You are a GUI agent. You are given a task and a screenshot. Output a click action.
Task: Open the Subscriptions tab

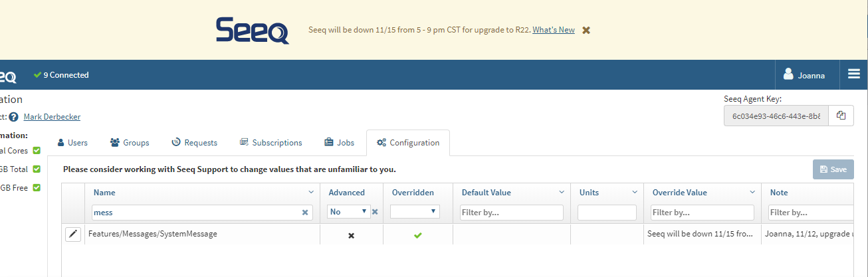tap(271, 143)
